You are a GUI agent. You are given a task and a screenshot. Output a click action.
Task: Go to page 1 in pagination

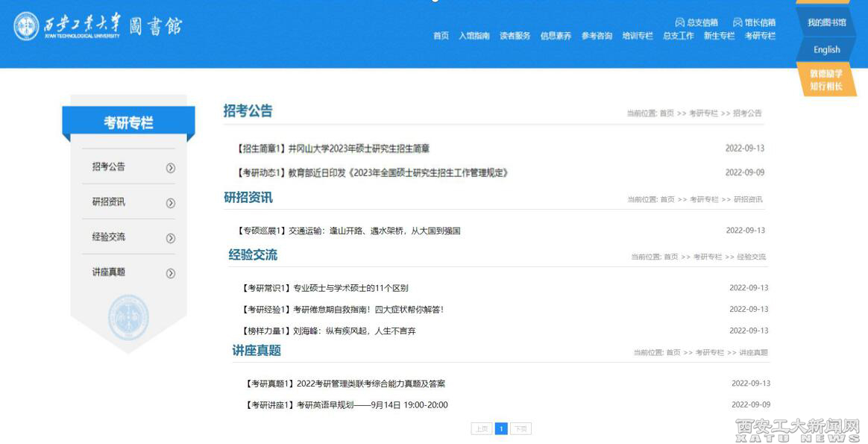click(501, 428)
